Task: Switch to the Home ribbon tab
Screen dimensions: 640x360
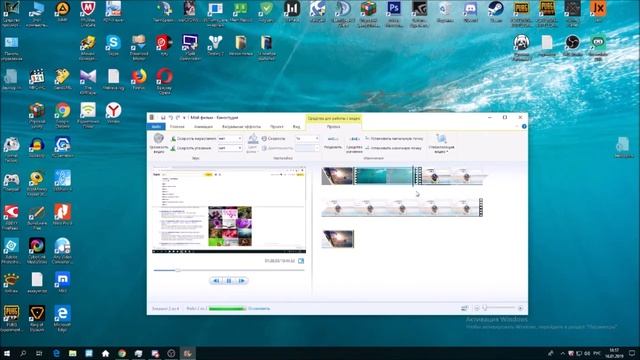Action: click(x=177, y=127)
